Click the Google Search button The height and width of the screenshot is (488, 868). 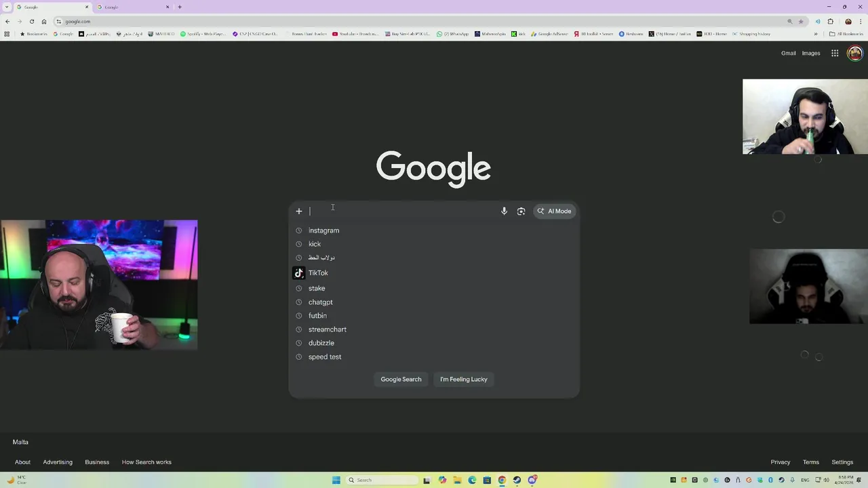tap(401, 380)
